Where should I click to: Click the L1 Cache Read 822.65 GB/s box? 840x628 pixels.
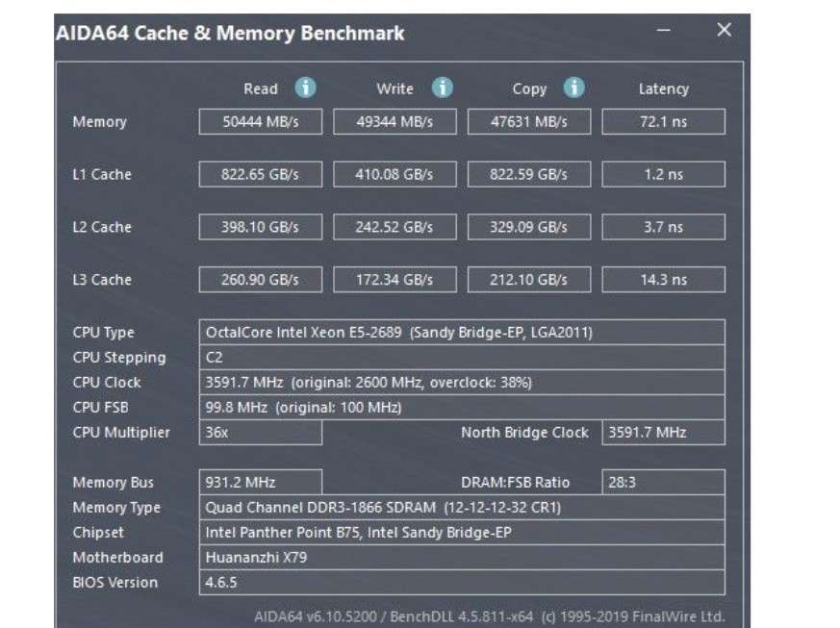pyautogui.click(x=261, y=175)
